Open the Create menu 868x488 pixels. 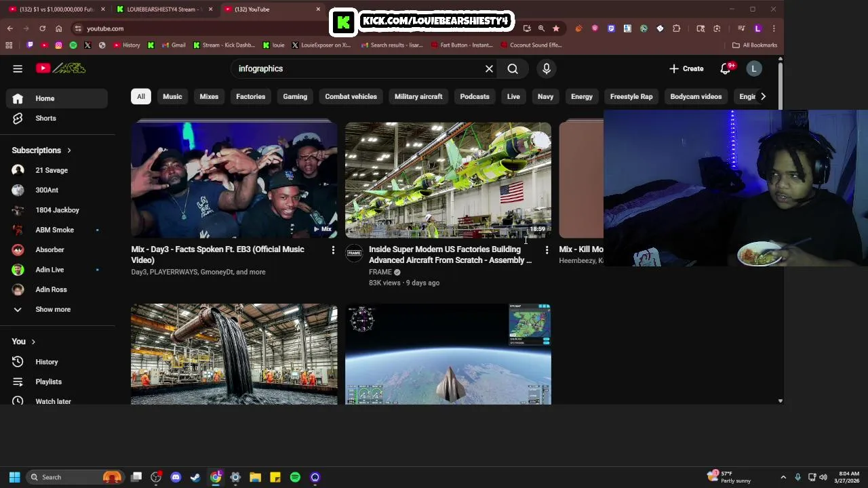click(686, 68)
